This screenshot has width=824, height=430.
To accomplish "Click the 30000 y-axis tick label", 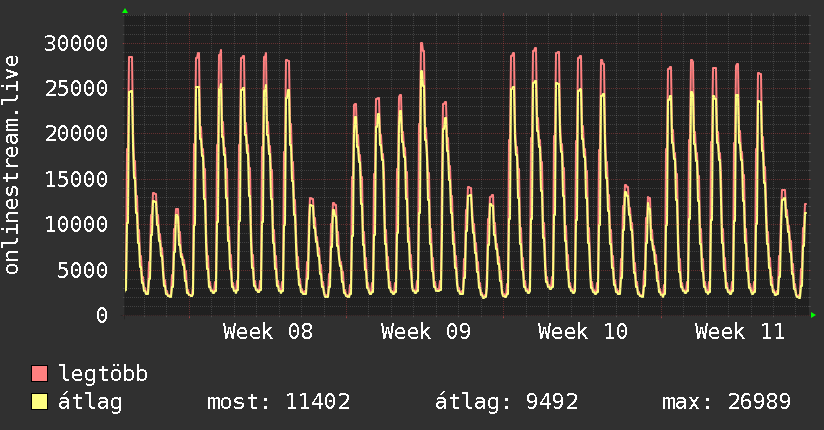I will (x=78, y=43).
